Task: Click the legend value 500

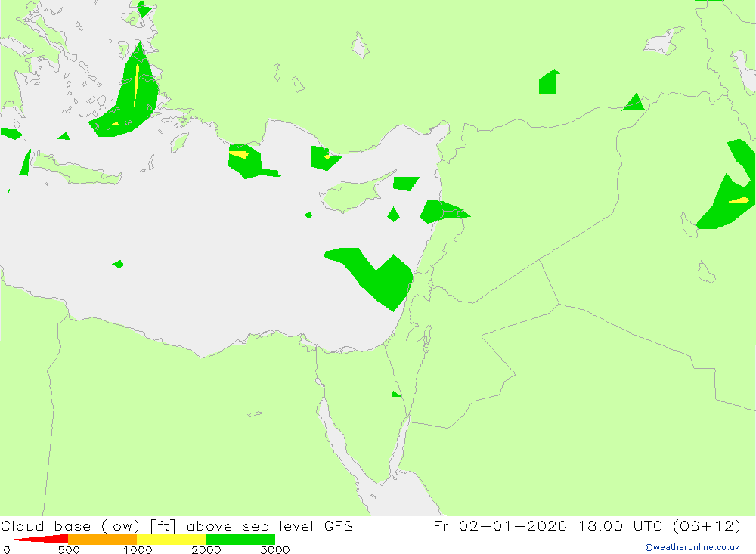Action: (69, 549)
